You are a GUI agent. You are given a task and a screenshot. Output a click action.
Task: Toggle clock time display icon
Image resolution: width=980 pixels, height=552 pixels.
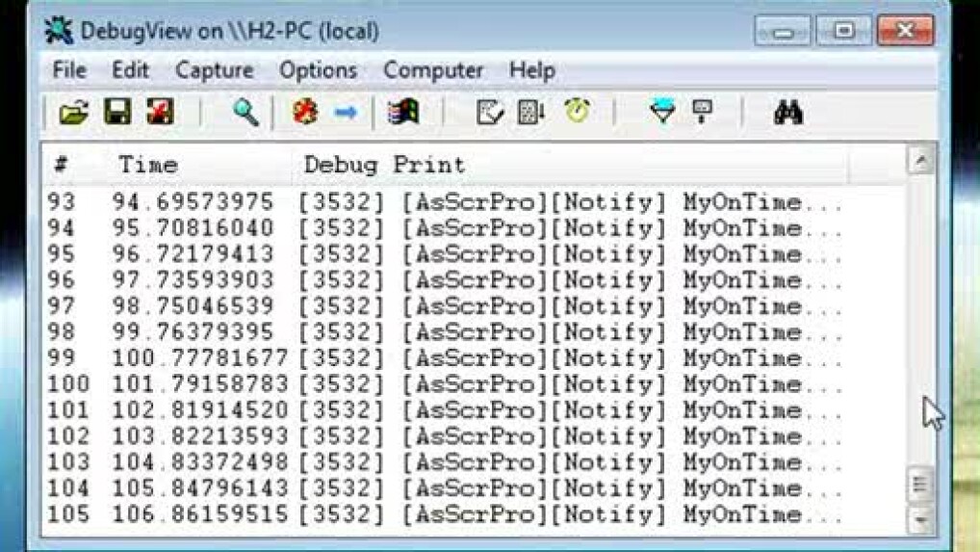(x=577, y=112)
